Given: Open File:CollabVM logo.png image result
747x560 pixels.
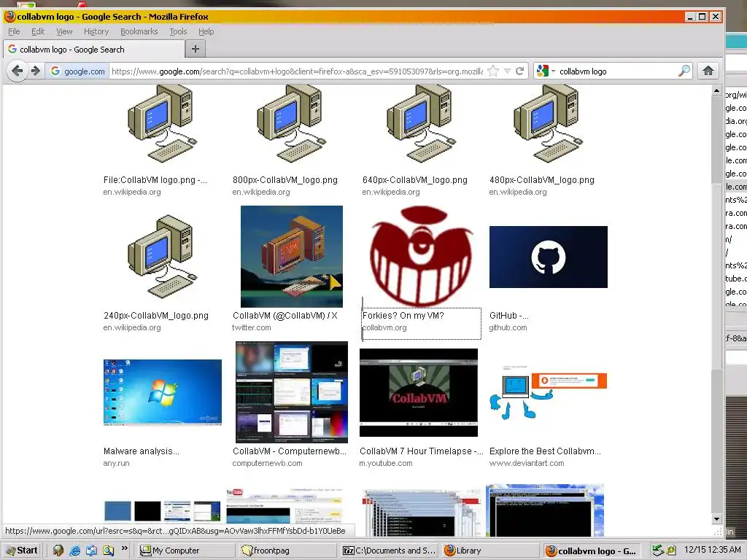Looking at the screenshot, I should click(x=162, y=123).
